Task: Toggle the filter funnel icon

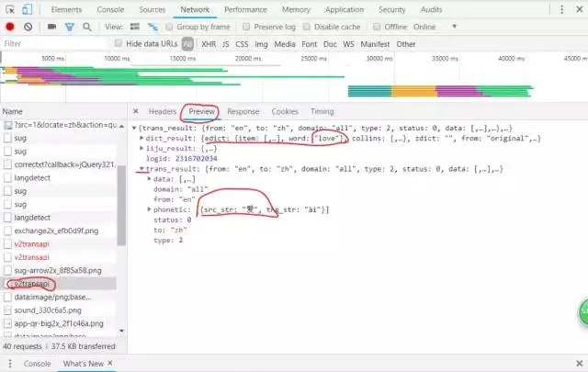Action: point(70,27)
